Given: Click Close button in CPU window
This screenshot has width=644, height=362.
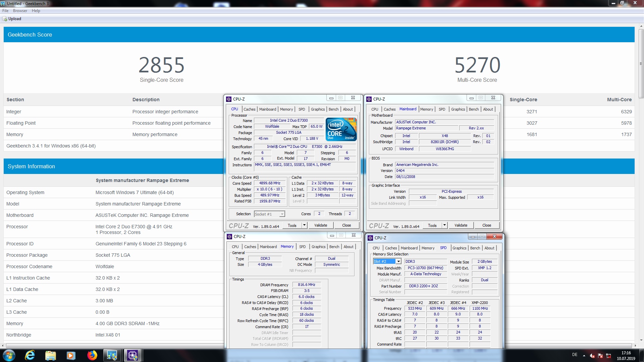Looking at the screenshot, I should [346, 225].
